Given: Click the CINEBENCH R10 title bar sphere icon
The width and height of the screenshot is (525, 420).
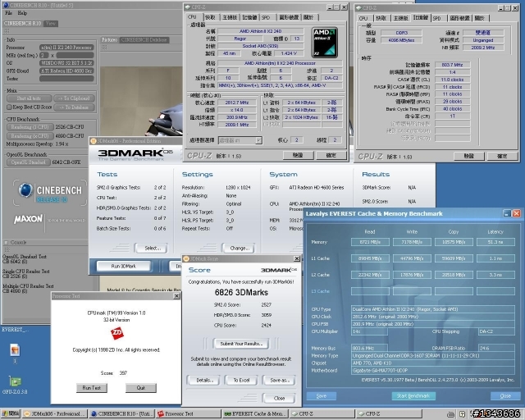Looking at the screenshot, I should pos(6,5).
